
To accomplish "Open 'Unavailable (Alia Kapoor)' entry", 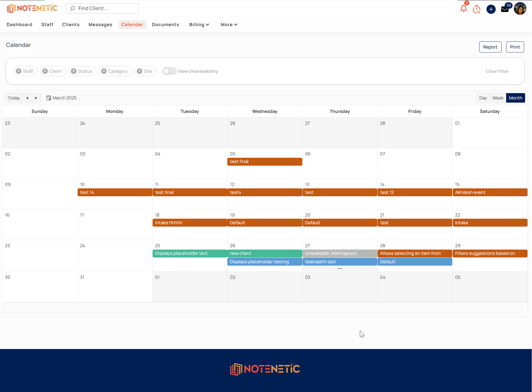I will click(340, 254).
